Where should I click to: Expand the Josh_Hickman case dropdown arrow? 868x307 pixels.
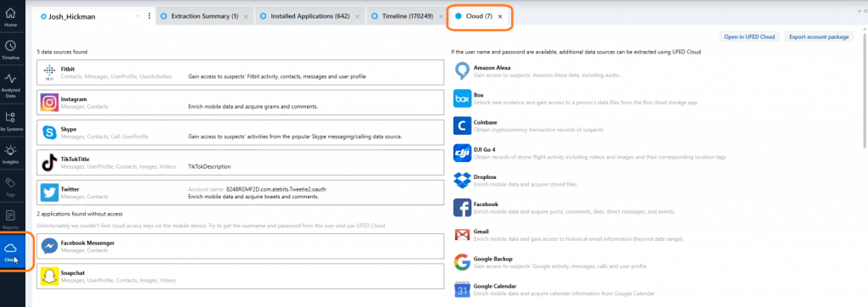[137, 16]
